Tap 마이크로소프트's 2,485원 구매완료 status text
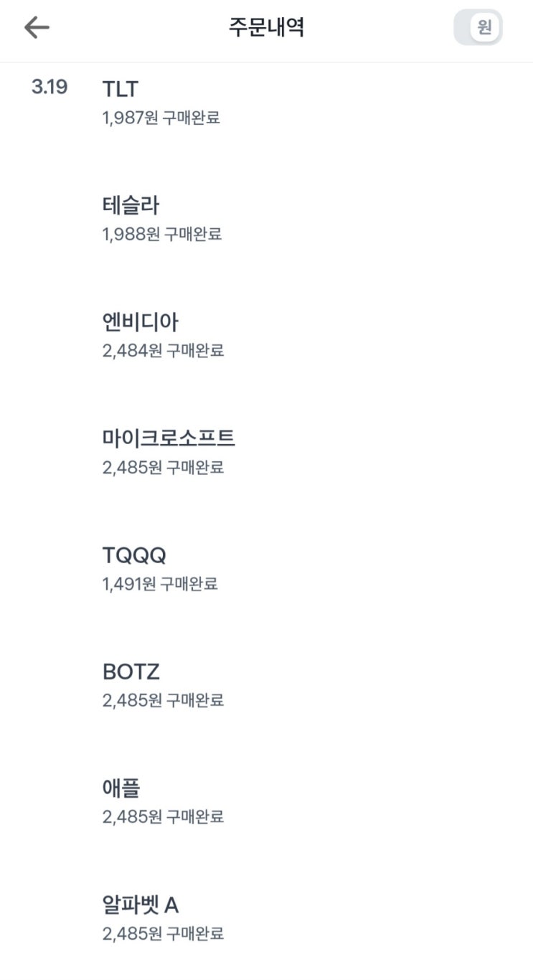 point(163,468)
